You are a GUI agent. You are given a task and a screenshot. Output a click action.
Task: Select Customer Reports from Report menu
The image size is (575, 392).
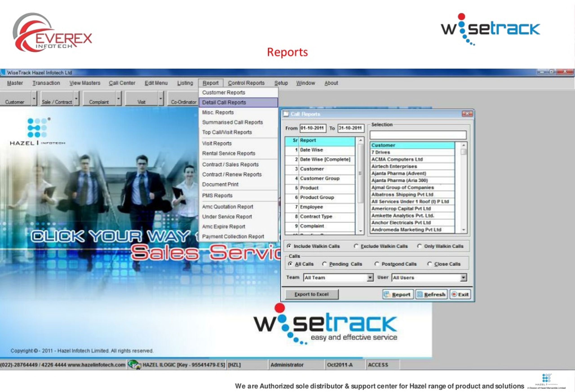coord(238,93)
